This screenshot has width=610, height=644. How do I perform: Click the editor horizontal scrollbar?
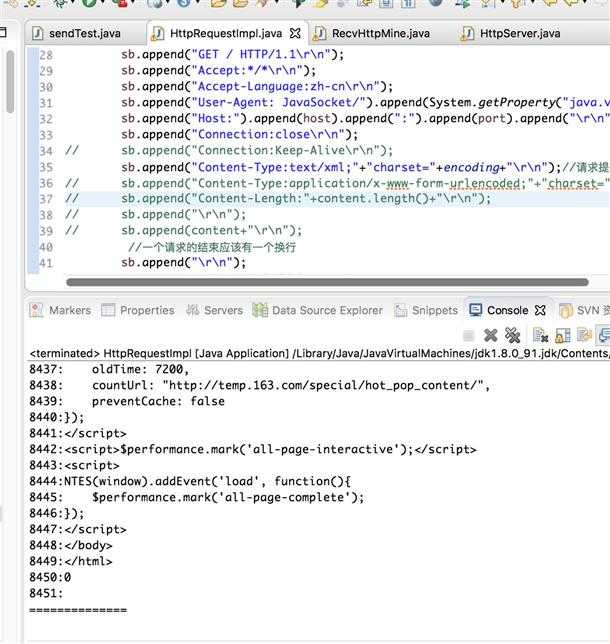click(327, 282)
